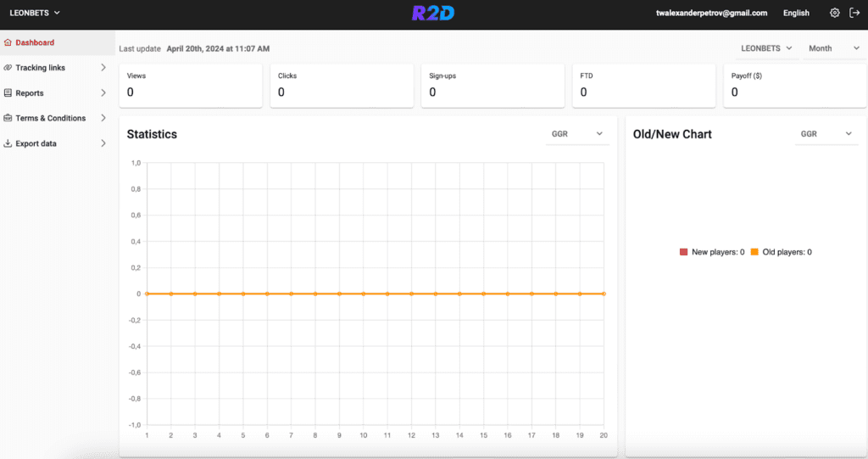
Task: Click the Tracking links chain icon
Action: pos(8,68)
